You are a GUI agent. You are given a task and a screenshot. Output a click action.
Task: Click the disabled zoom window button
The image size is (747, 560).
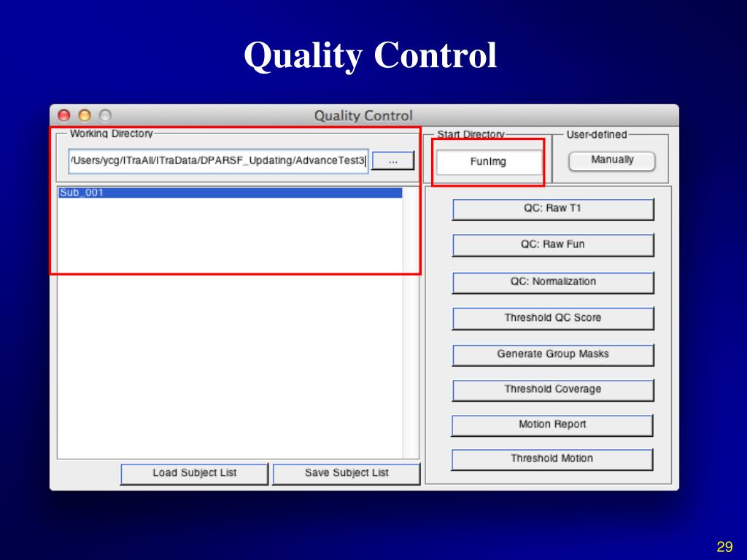[105, 115]
